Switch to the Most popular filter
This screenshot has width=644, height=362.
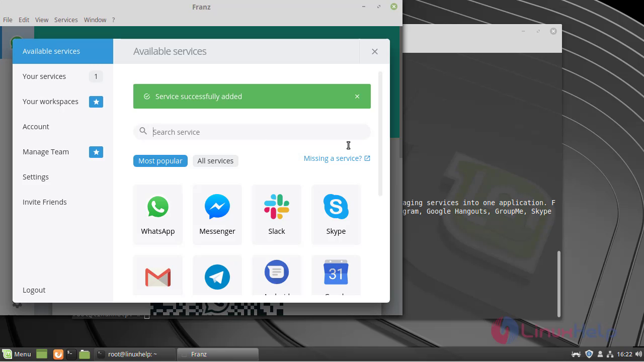[160, 161]
